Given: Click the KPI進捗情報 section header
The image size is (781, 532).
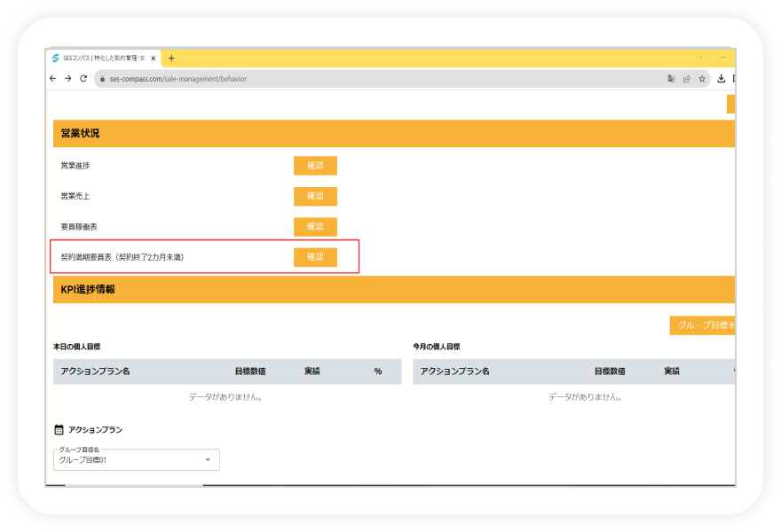Looking at the screenshot, I should point(394,290).
